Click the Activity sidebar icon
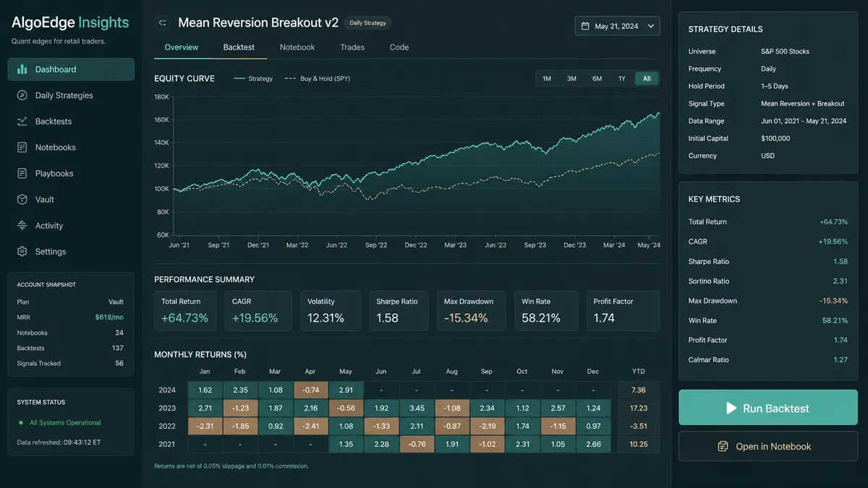The width and height of the screenshot is (868, 488). 22,226
